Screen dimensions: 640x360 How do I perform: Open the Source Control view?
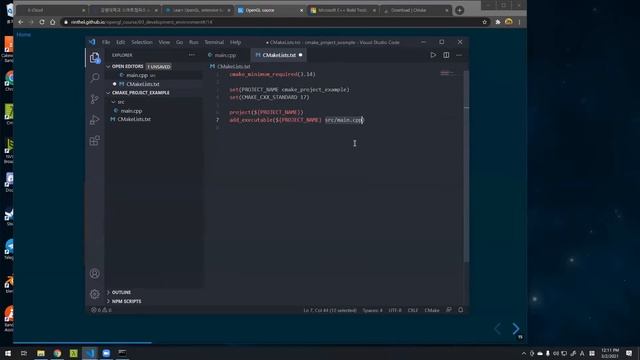(95, 99)
